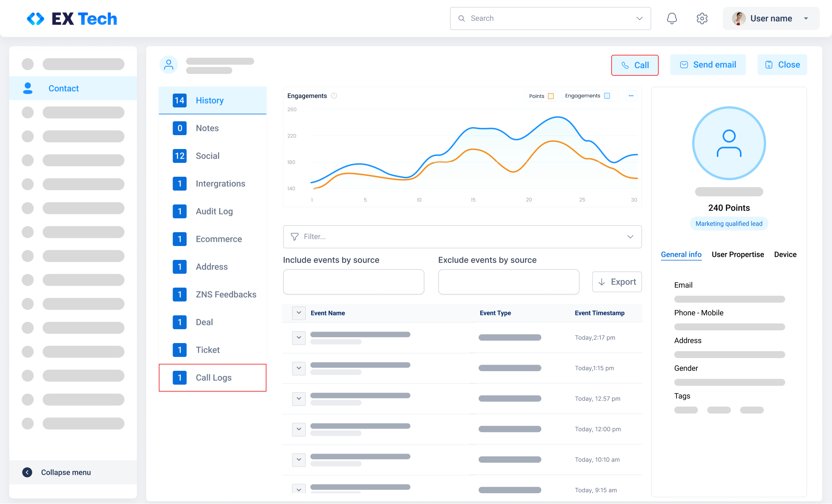Click the Call button

(635, 65)
